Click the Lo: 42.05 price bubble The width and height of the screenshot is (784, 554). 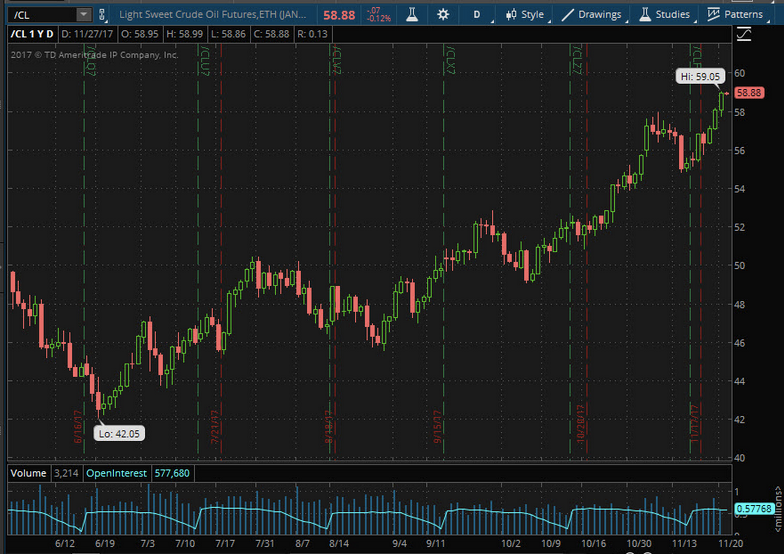coord(119,434)
